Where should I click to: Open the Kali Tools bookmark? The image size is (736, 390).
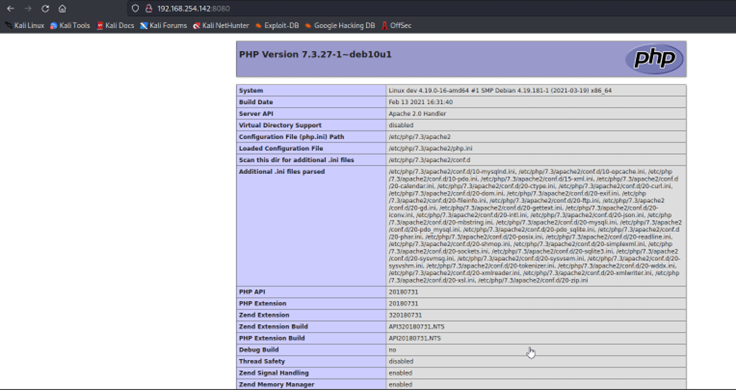coord(70,26)
